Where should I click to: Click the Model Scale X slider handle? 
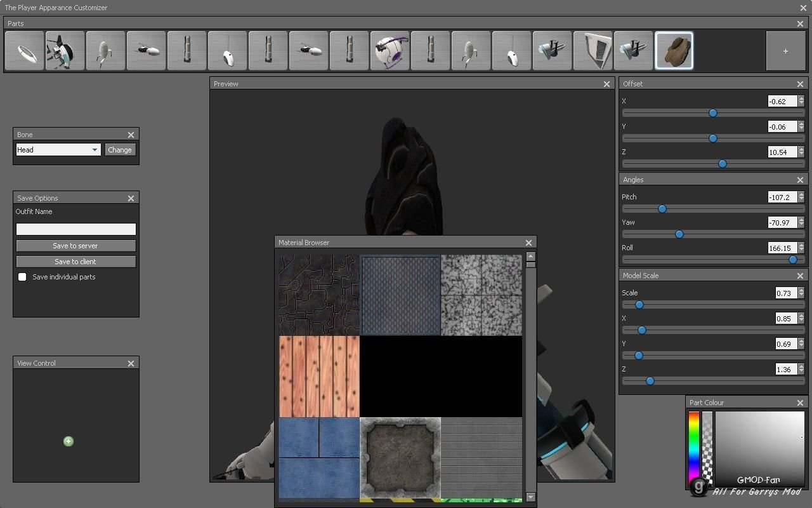click(x=642, y=330)
